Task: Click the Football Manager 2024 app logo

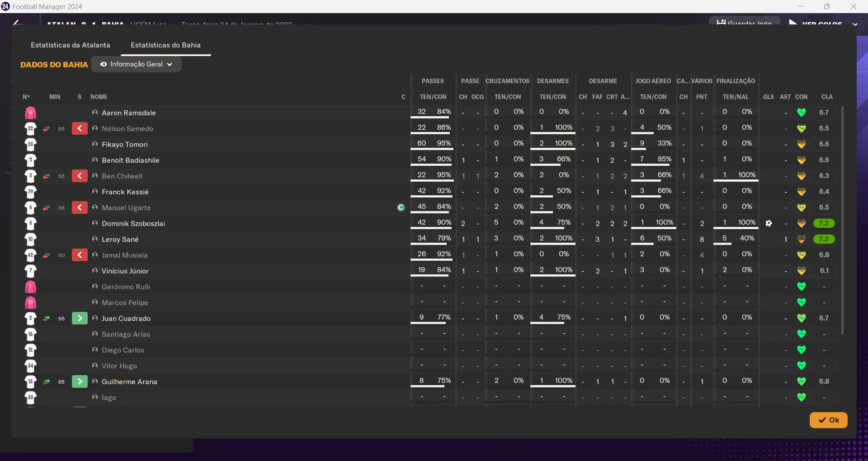Action: [5, 6]
